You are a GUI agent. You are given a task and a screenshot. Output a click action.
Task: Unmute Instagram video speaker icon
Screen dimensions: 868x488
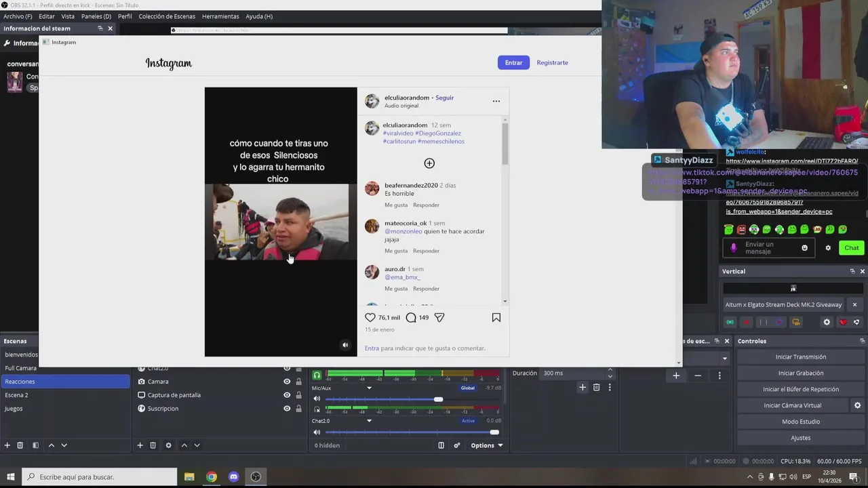click(x=345, y=345)
